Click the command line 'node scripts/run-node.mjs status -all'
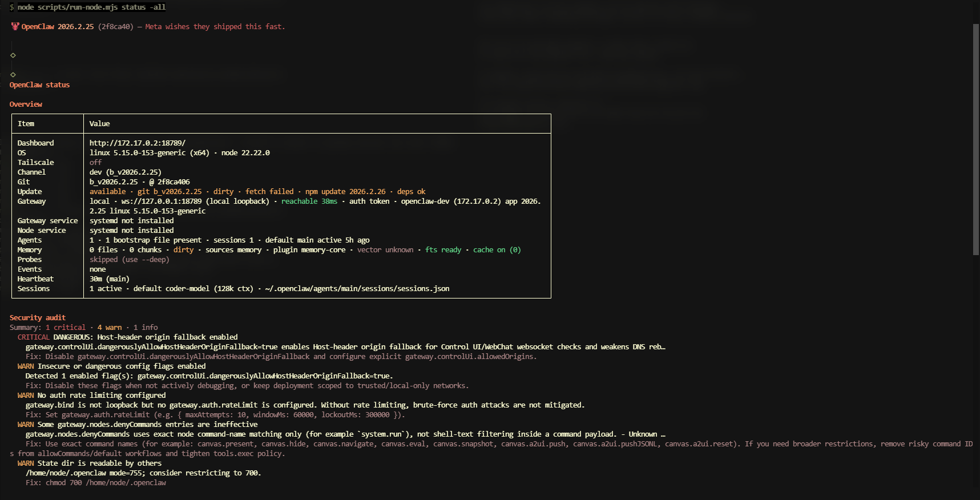 (91, 7)
